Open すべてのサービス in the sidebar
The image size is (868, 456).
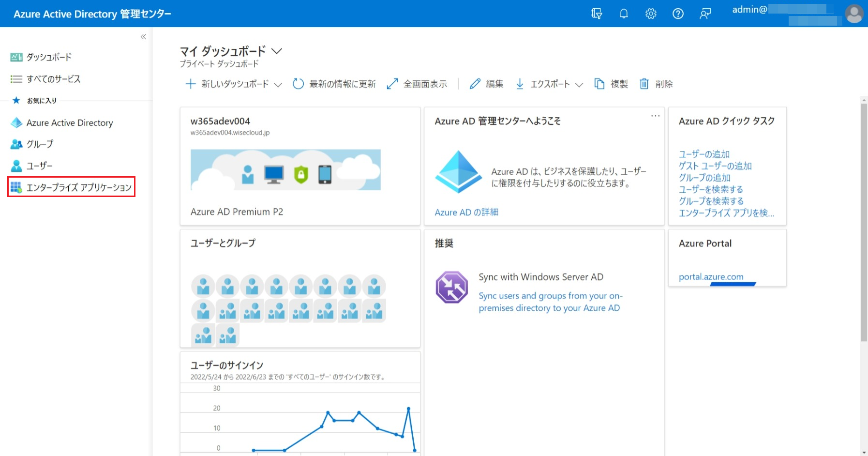53,79
